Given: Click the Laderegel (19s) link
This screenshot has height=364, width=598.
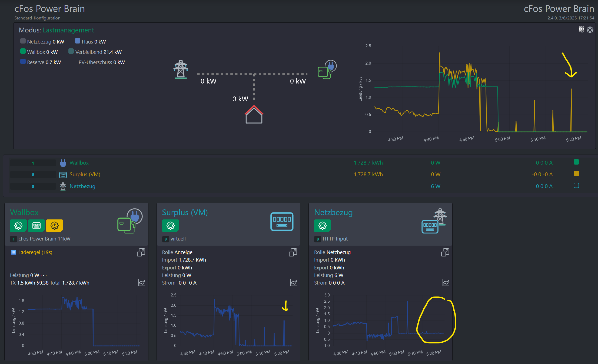Looking at the screenshot, I should (35, 252).
